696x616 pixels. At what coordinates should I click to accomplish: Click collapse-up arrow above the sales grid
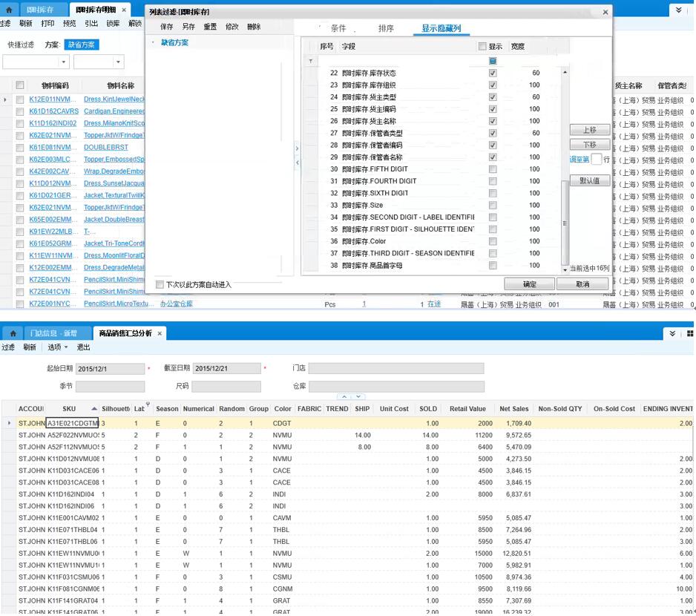[344, 396]
